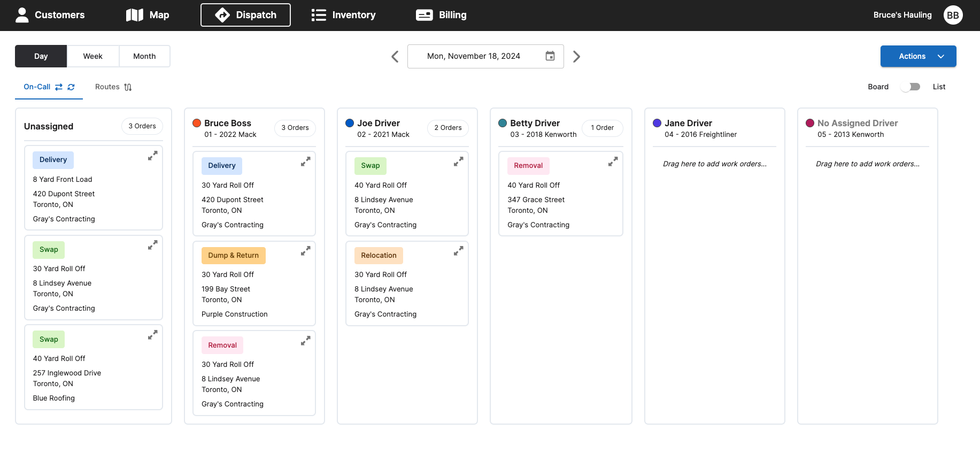Go to the previous day arrow
The height and width of the screenshot is (476, 980).
(x=395, y=57)
